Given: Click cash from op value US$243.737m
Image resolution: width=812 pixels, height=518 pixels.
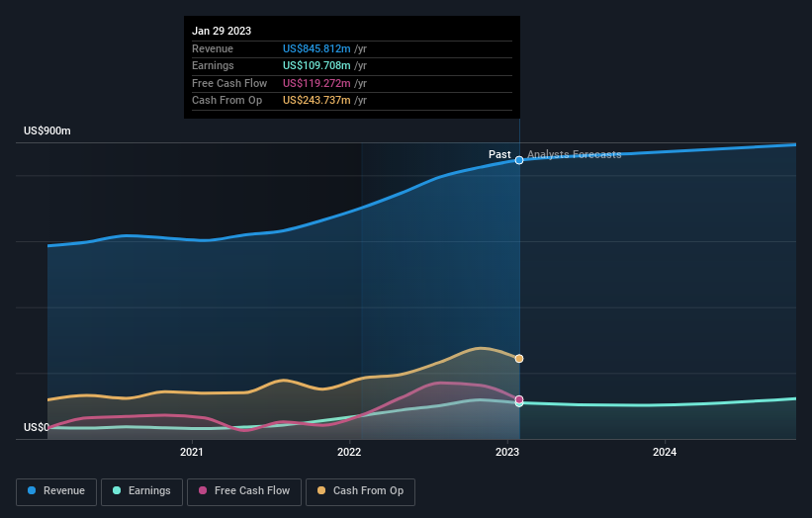Looking at the screenshot, I should pos(316,101).
